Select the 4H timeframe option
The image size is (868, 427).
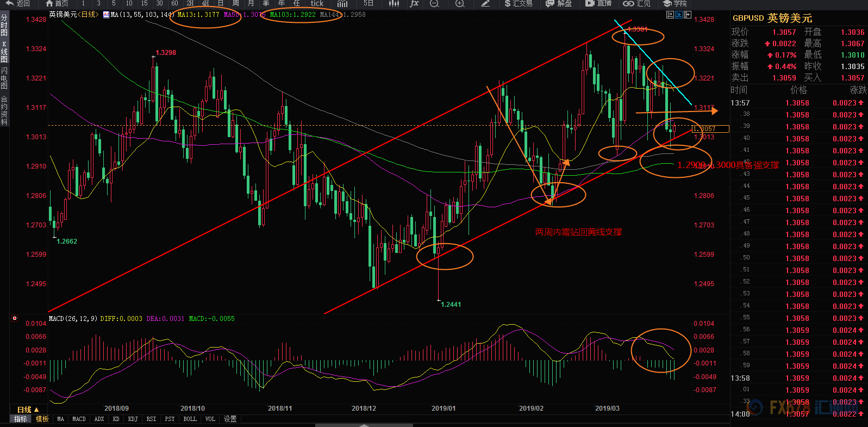(x=205, y=3)
